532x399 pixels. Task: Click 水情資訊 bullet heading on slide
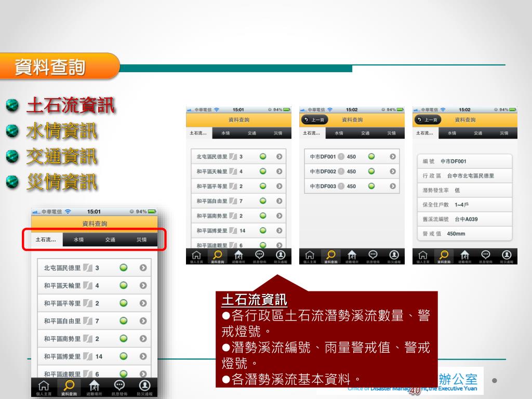point(61,131)
